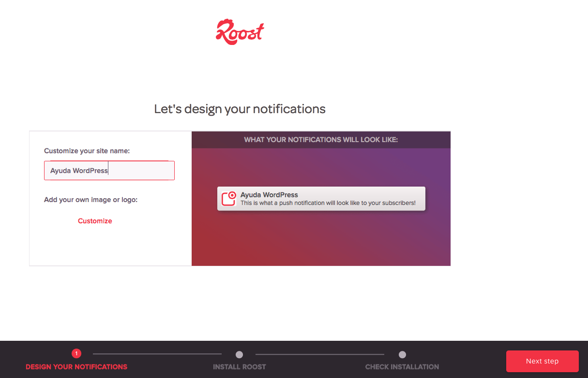588x378 pixels.
Task: Open the Customize link for image or logo
Action: (x=95, y=221)
